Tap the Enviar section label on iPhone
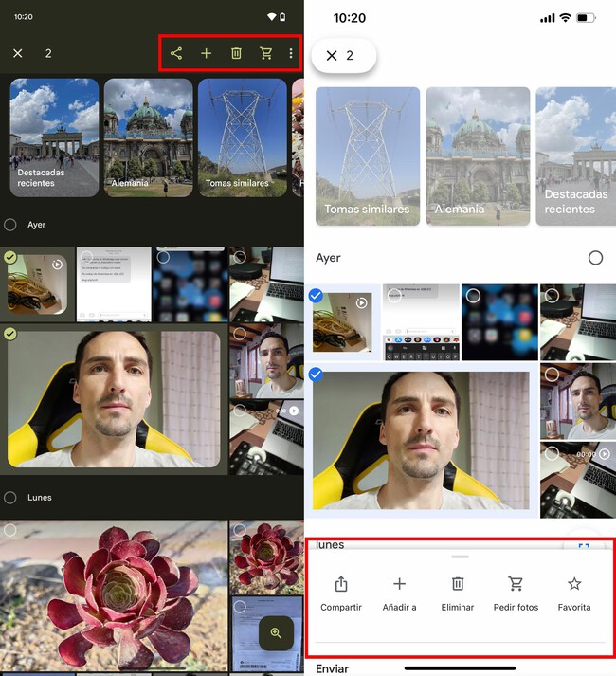 click(x=332, y=668)
